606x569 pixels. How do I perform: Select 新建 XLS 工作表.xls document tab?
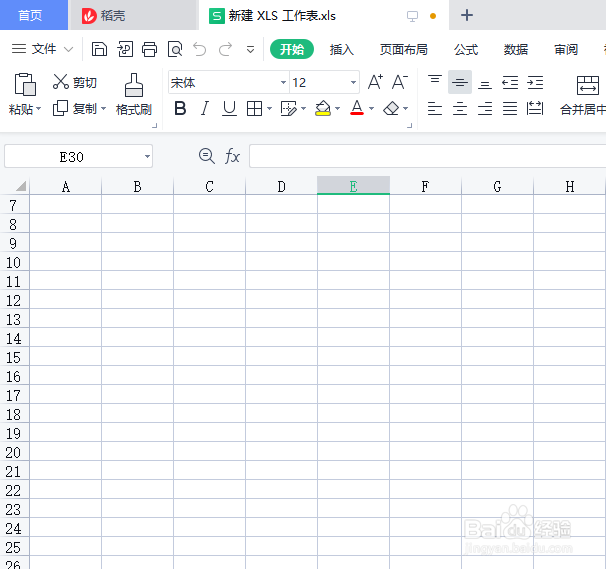pyautogui.click(x=324, y=15)
